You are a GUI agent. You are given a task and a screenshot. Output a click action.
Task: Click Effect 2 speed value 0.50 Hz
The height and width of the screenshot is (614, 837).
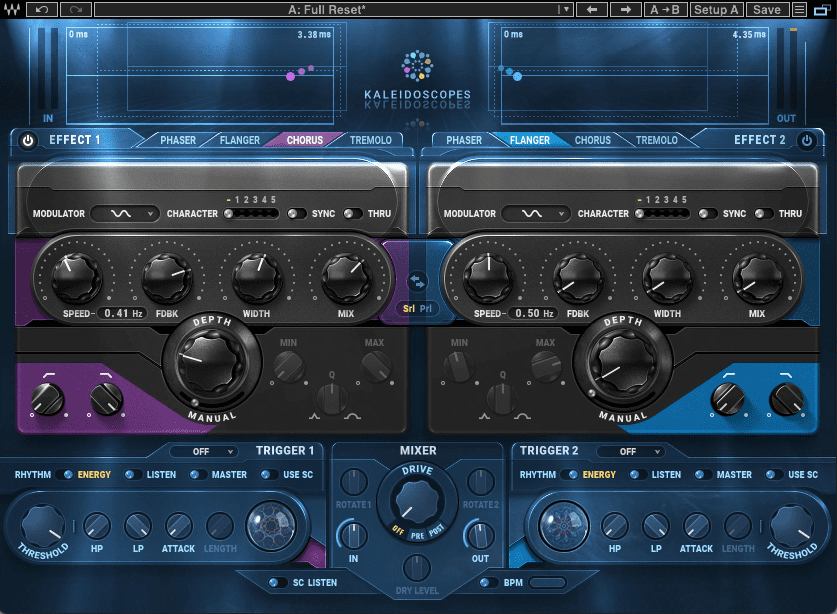[534, 313]
